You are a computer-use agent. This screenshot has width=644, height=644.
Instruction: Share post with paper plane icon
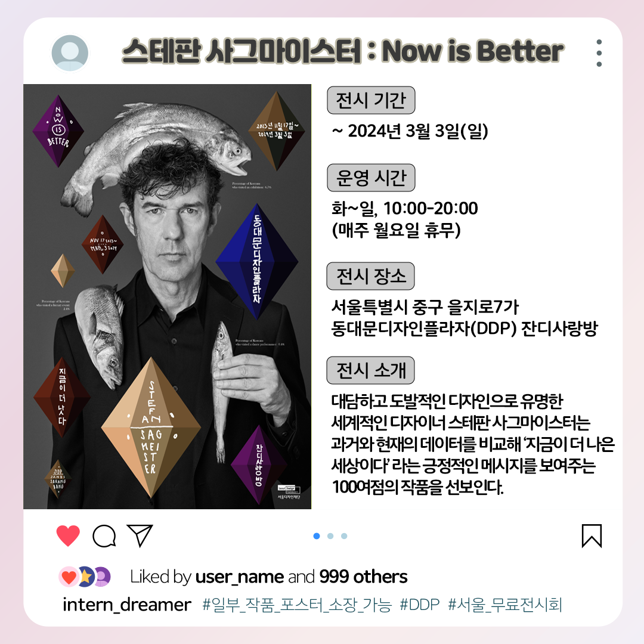tap(140, 535)
